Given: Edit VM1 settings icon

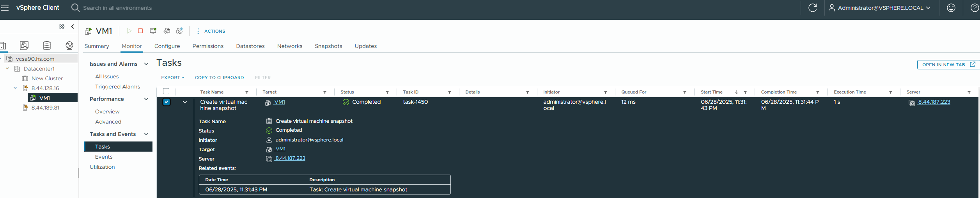Looking at the screenshot, I should coord(167,31).
